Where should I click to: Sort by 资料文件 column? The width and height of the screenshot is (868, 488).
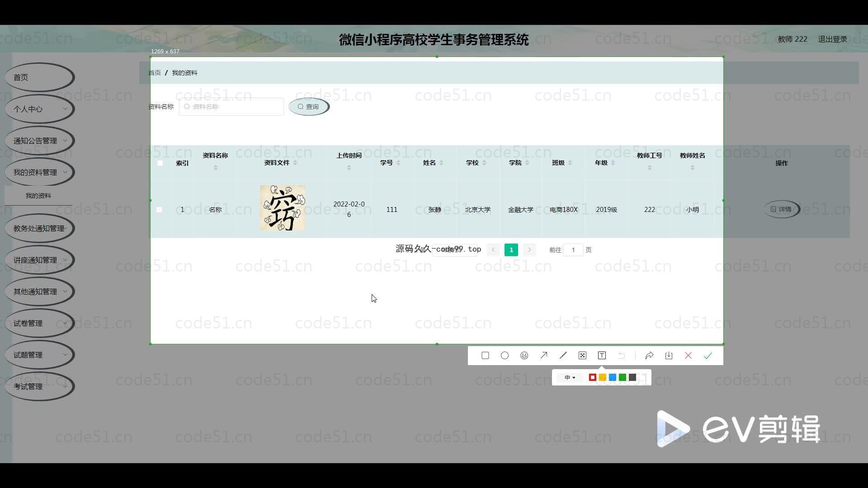point(295,163)
